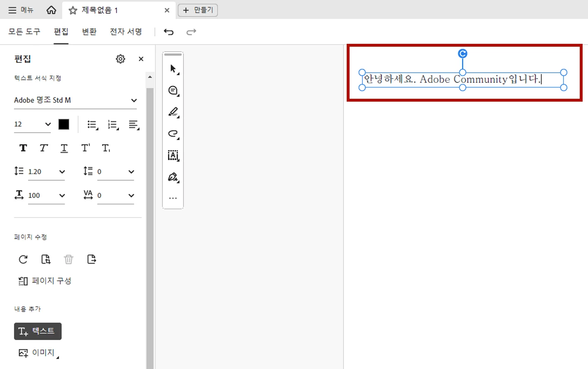This screenshot has height=369, width=588.
Task: Switch to the 변환 tab
Action: 89,32
